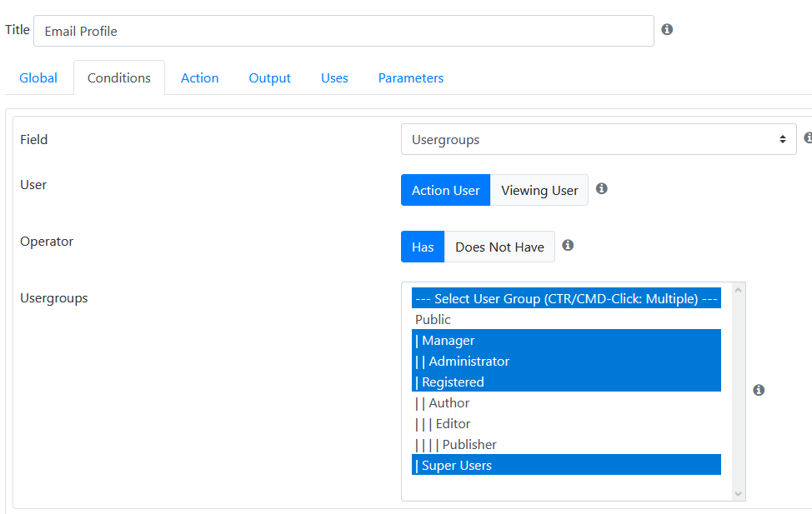Select the Registered user group
The width and height of the screenshot is (812, 514).
pos(567,382)
